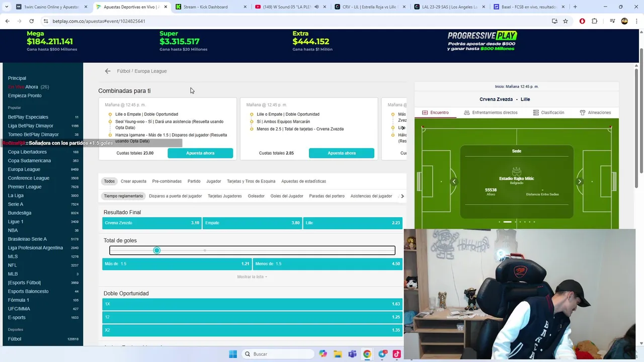
Task: Select the Jugador market tab
Action: (213, 181)
